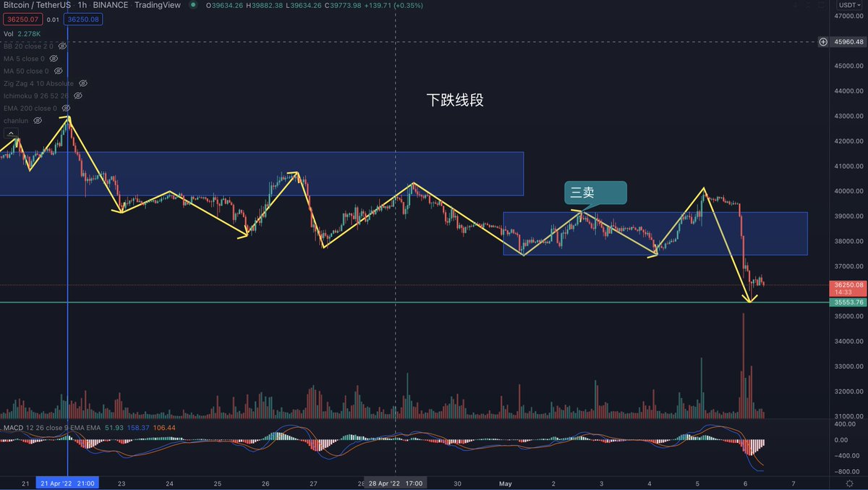Show the Zig Zag indicator
The image size is (868, 490).
pyautogui.click(x=82, y=83)
